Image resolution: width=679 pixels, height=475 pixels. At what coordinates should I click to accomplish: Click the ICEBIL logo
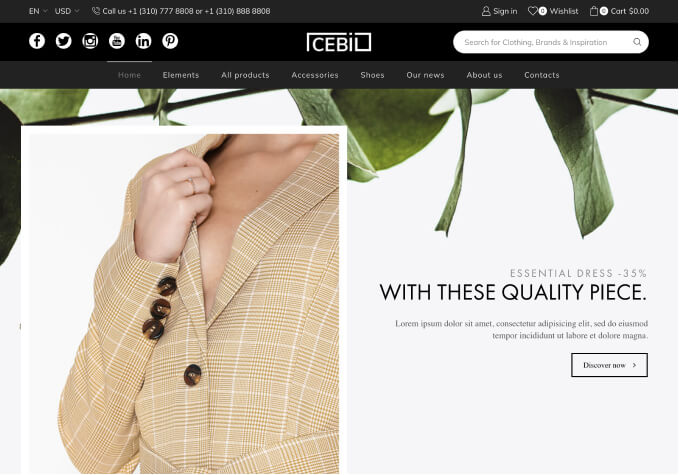click(339, 42)
